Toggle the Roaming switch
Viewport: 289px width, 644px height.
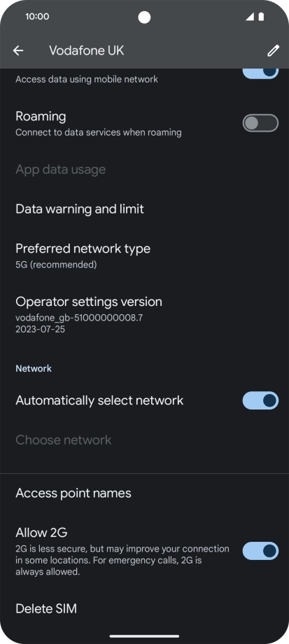point(260,123)
